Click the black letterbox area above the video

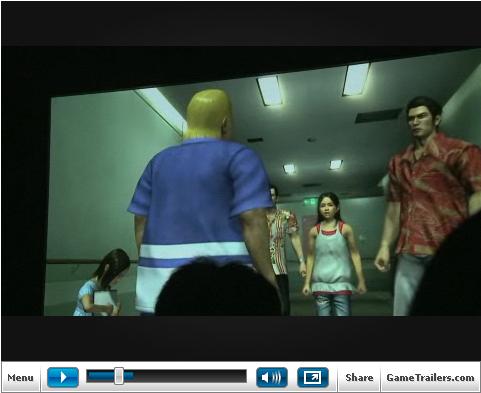tap(241, 23)
